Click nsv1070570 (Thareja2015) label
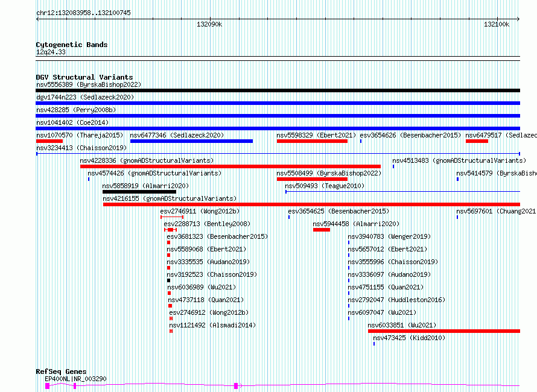This screenshot has height=392, width=537. [80, 135]
